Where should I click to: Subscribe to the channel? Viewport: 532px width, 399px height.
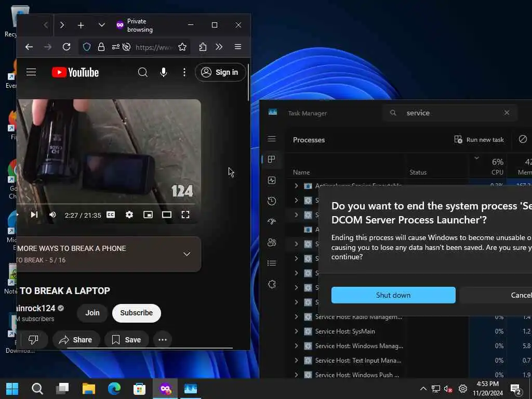click(137, 313)
